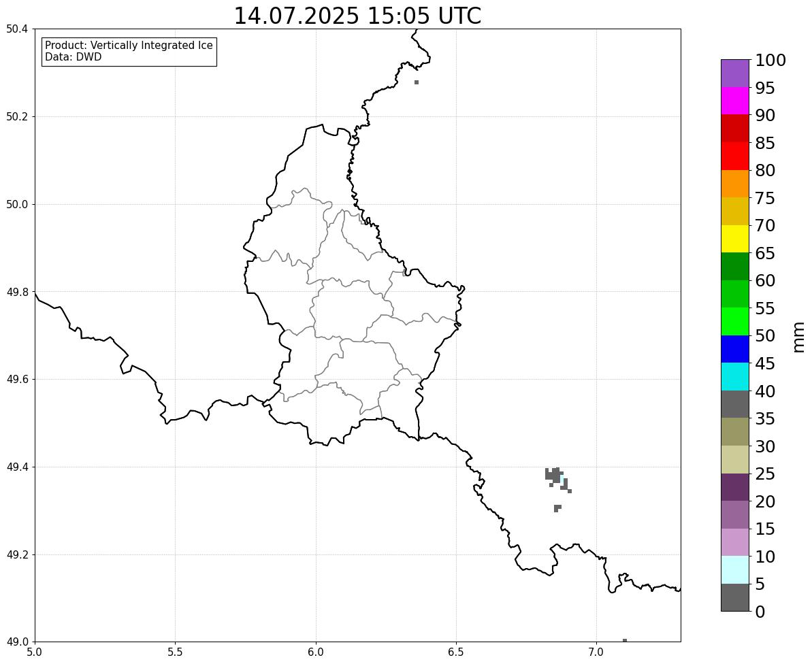Click the 50.0 latitude tick label
This screenshot has width=812, height=664.
tap(16, 204)
